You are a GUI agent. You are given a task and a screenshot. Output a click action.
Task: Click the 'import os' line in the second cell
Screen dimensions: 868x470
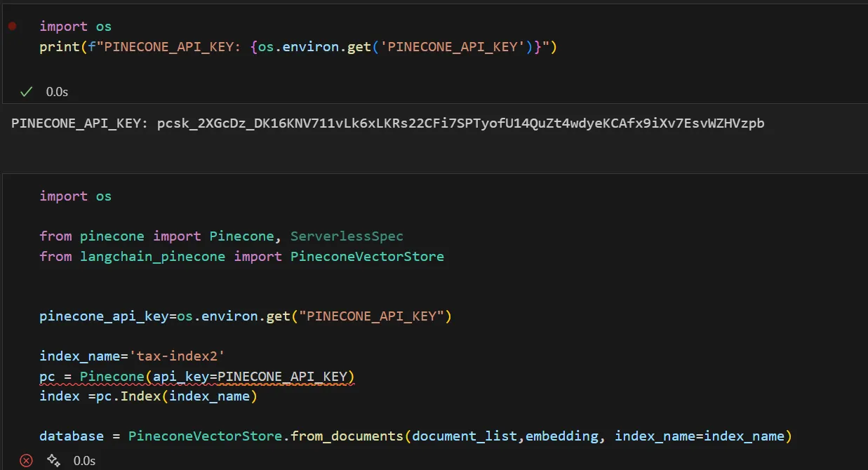click(75, 196)
